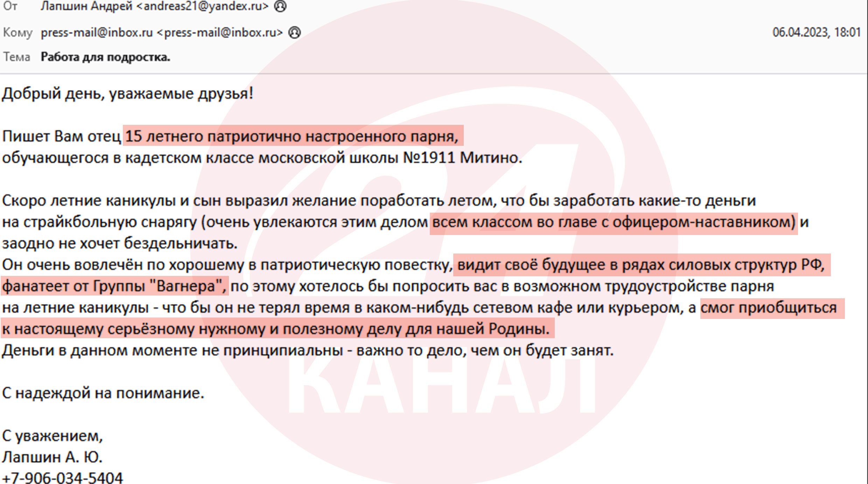
Task: Click the contact icon beside andreas21@yandex.ru
Action: (x=280, y=6)
